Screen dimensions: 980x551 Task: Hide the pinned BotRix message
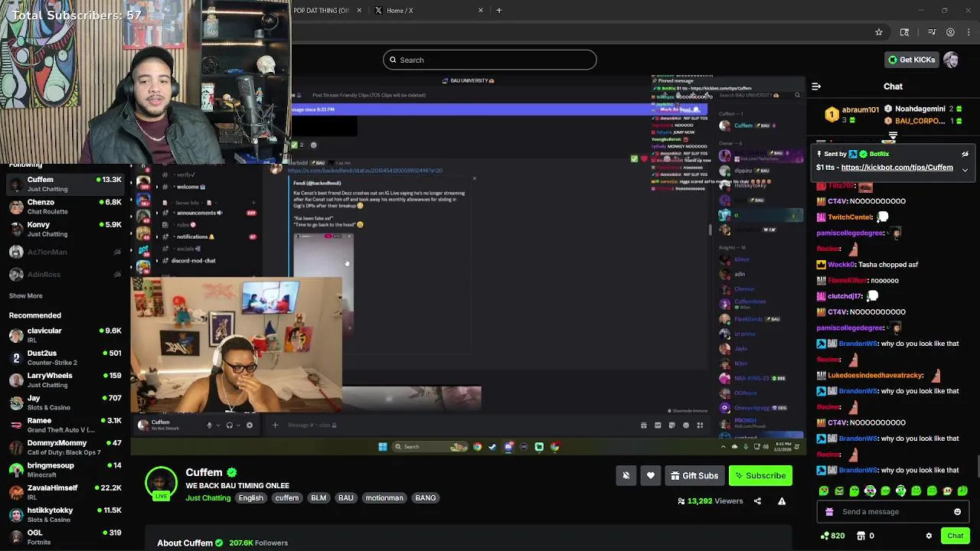click(965, 154)
